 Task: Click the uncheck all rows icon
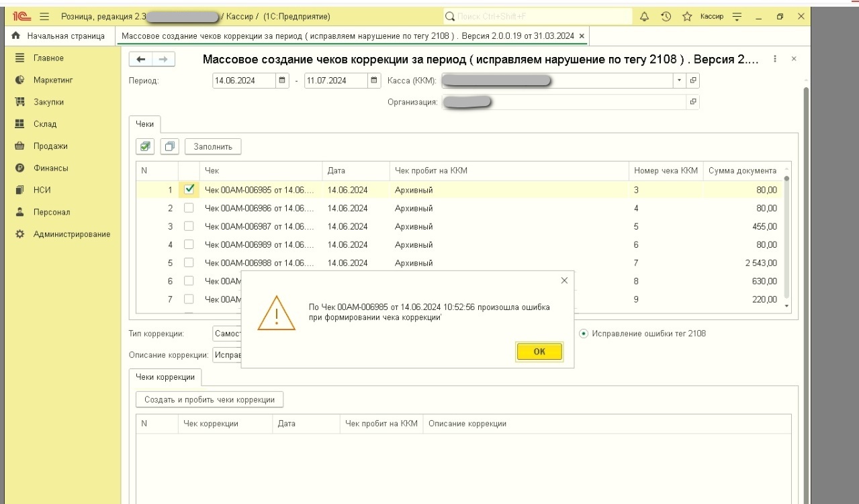tap(169, 146)
